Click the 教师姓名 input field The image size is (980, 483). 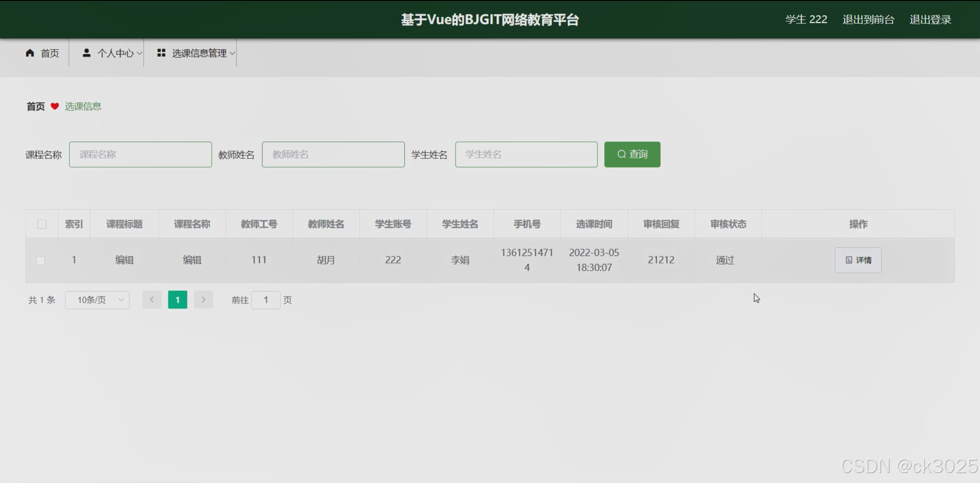(x=333, y=154)
